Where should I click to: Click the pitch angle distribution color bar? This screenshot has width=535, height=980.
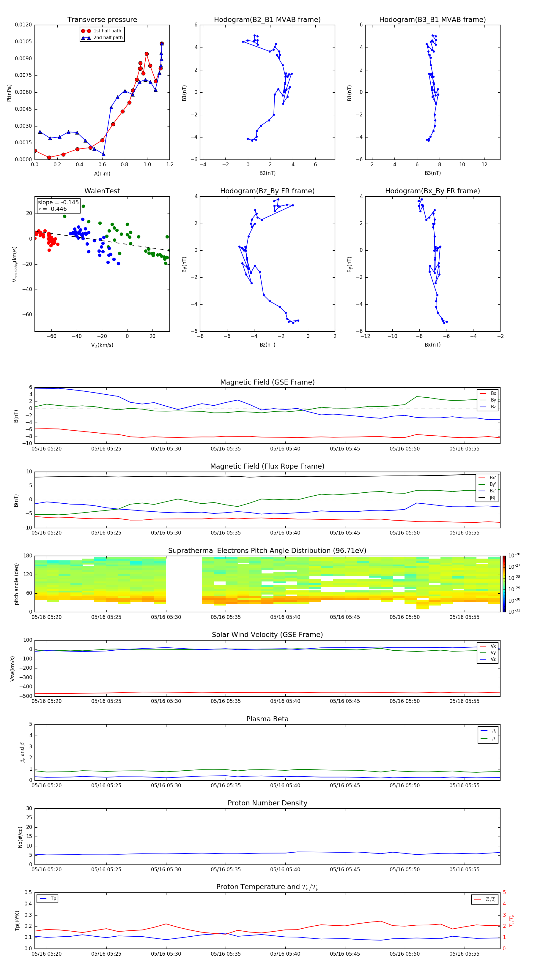(x=504, y=584)
